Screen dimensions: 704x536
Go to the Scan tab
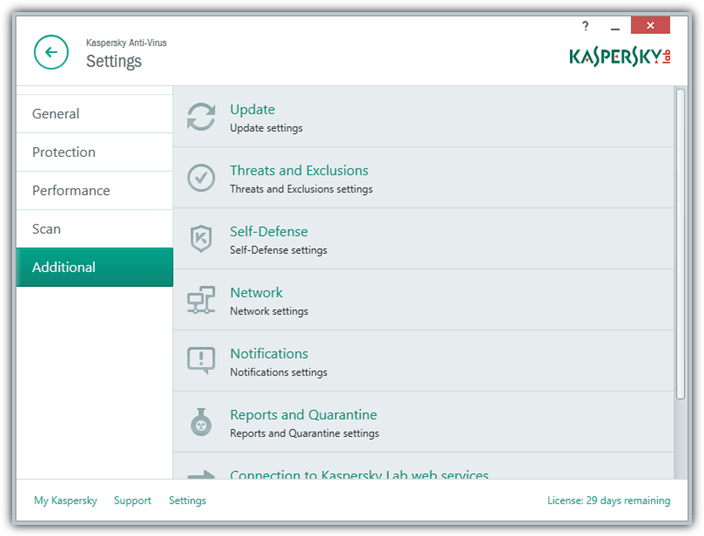tap(46, 229)
